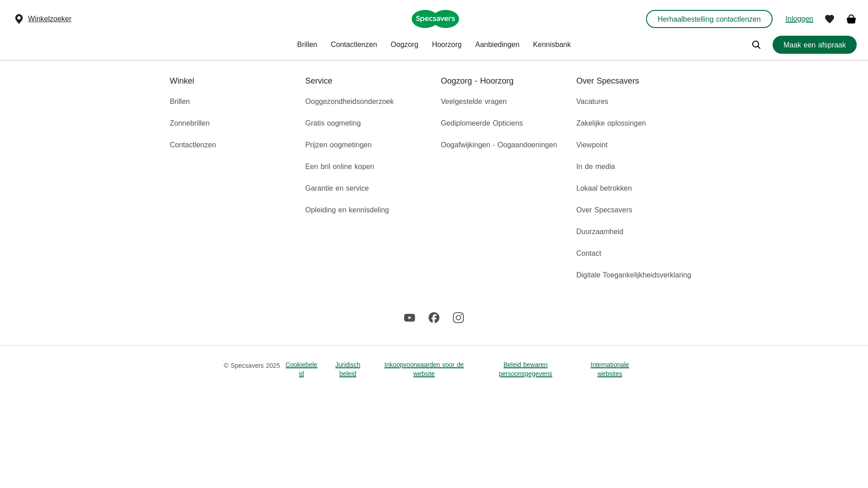Image resolution: width=868 pixels, height=488 pixels.
Task: Open the Kennisbank menu
Action: (x=552, y=45)
